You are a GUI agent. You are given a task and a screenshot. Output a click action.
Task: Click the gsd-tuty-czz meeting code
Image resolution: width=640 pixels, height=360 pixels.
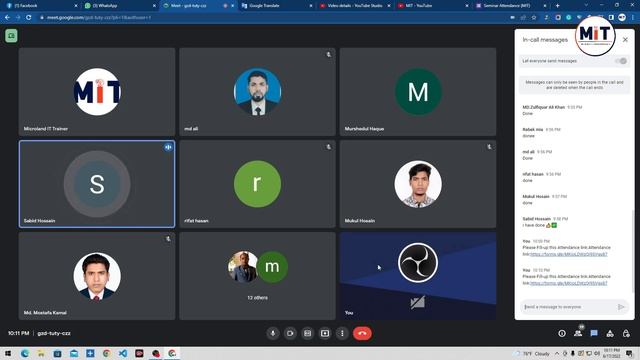tap(54, 333)
